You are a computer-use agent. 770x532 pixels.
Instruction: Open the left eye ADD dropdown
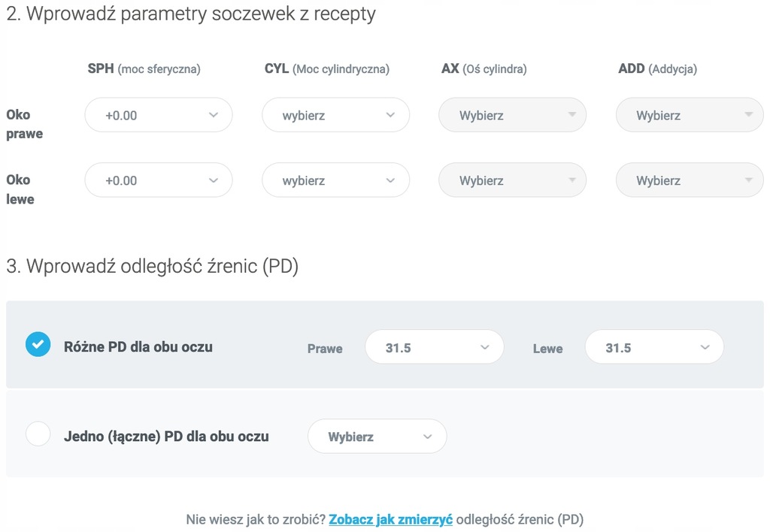690,180
